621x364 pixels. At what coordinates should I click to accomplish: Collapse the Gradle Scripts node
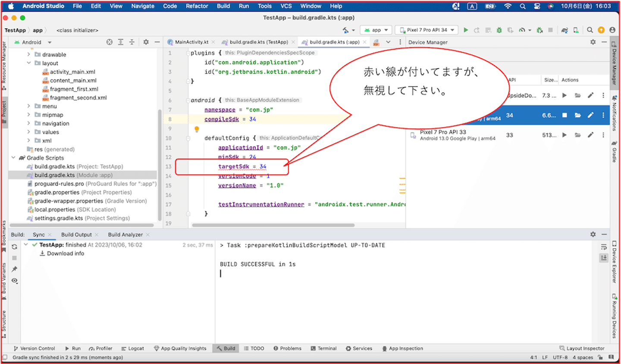14,158
